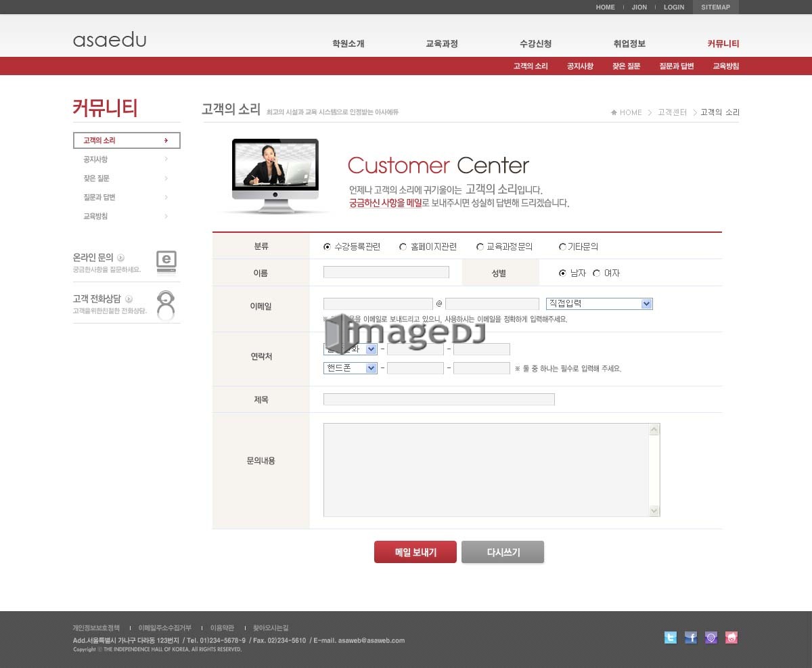Click the purple smiley social icon
The width and height of the screenshot is (812, 668).
pyautogui.click(x=711, y=638)
